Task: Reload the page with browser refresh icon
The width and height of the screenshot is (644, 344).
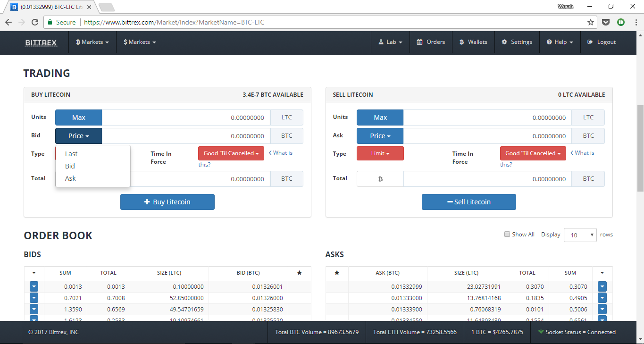Action: (x=35, y=22)
